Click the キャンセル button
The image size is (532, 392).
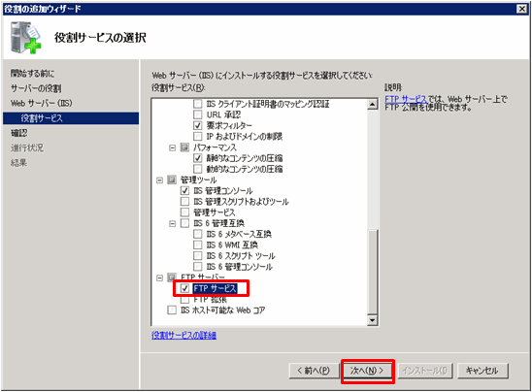(x=482, y=371)
